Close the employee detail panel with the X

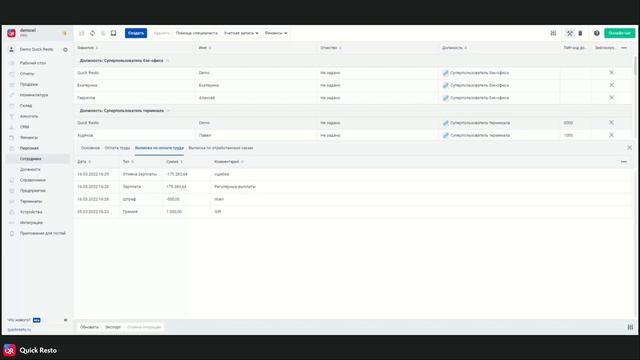[629, 148]
